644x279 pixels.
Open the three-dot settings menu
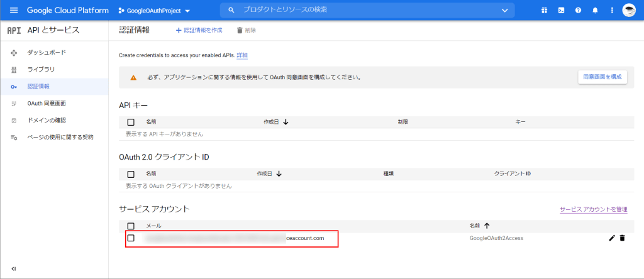pos(612,10)
